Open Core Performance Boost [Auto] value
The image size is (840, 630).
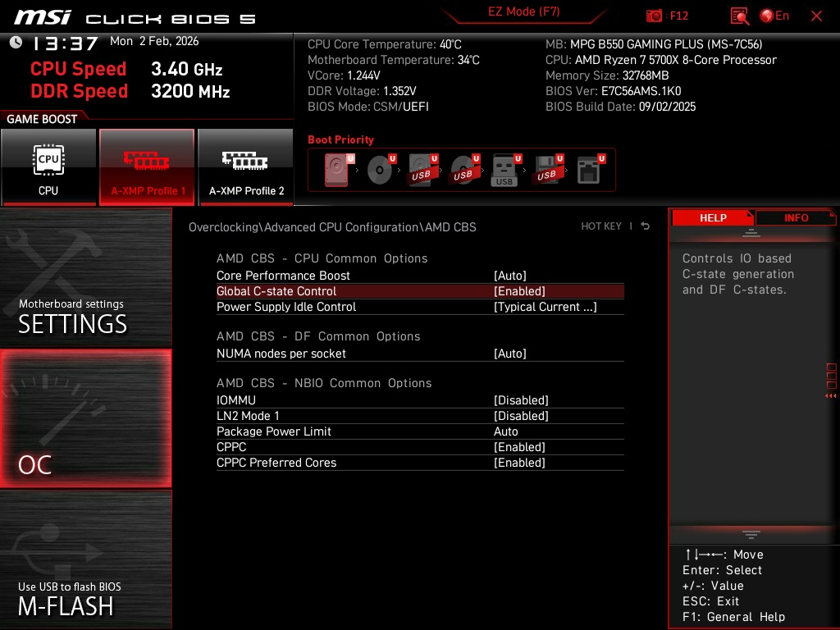click(509, 276)
